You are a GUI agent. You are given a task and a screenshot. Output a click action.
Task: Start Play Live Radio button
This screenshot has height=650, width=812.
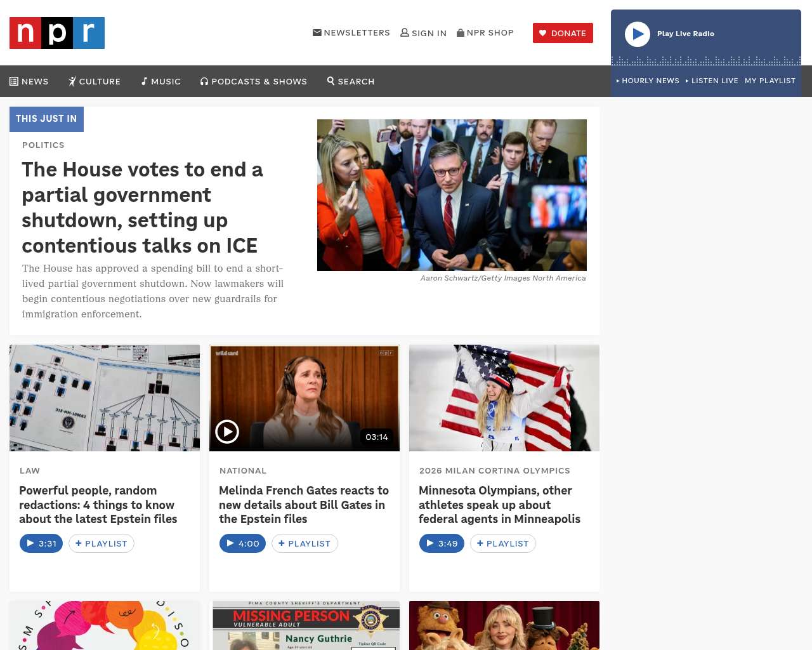[638, 34]
